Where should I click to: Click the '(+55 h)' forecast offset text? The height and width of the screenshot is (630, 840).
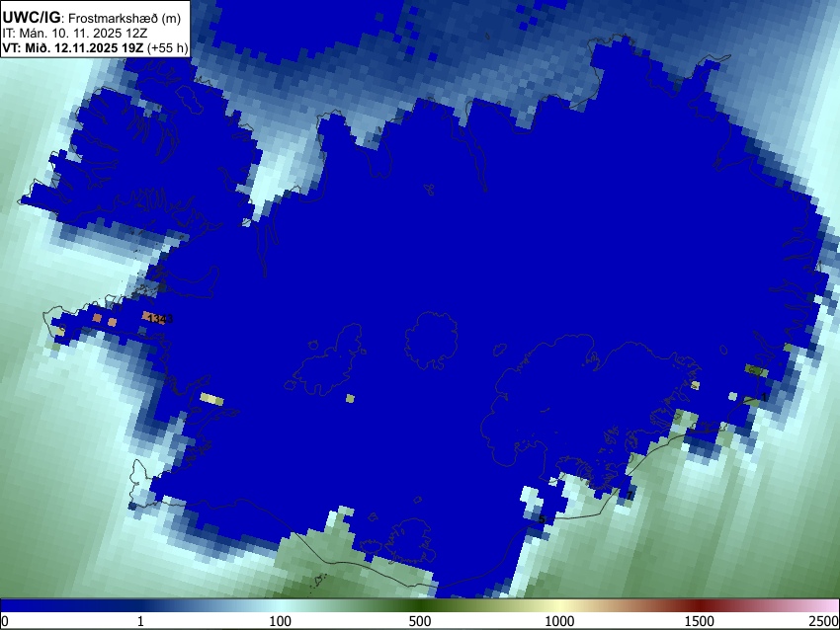pyautogui.click(x=168, y=47)
